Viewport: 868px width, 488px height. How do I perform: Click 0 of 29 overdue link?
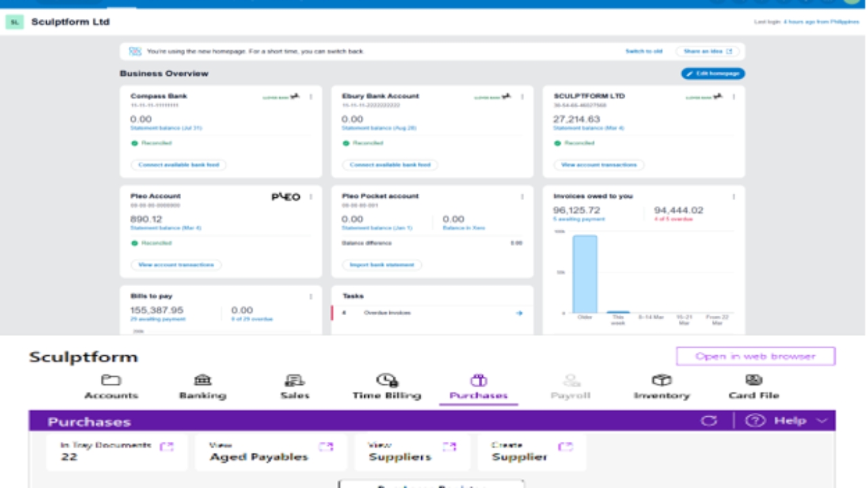[x=252, y=319]
